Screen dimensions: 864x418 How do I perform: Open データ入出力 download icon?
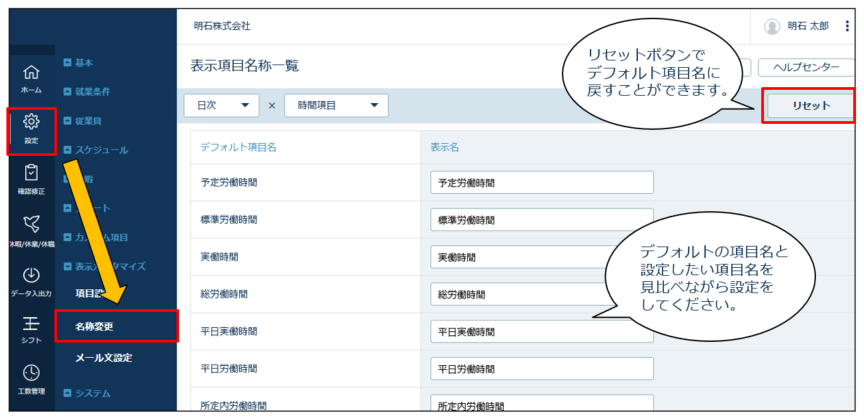point(31,275)
